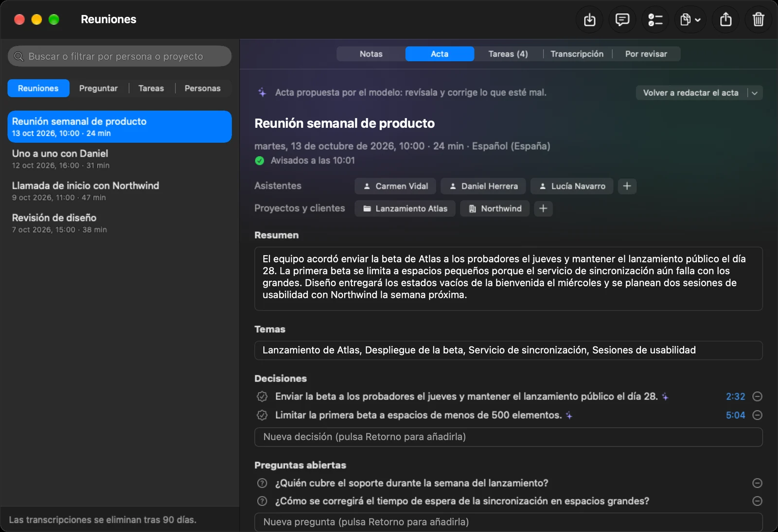Click the Temas text field
This screenshot has height=532, width=778.
point(508,350)
